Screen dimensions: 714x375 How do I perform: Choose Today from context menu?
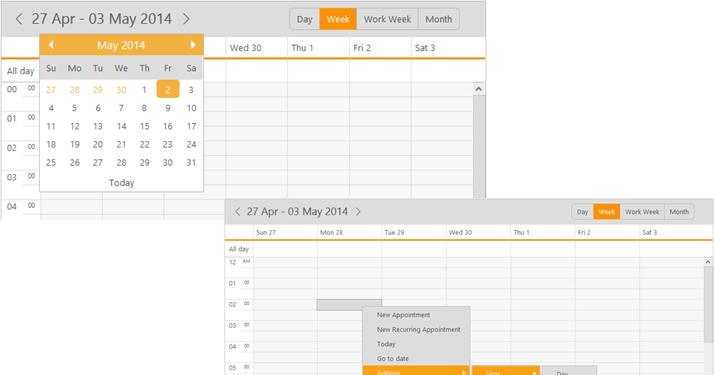point(416,344)
